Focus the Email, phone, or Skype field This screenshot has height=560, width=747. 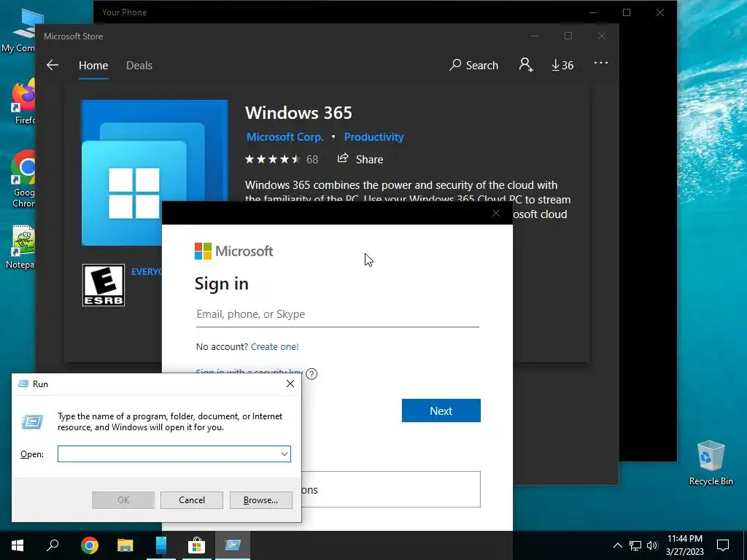[337, 315]
